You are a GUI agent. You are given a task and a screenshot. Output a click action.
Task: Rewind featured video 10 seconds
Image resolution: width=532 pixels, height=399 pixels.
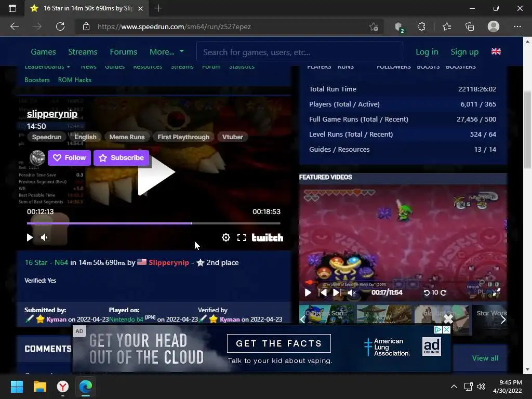[x=427, y=292]
